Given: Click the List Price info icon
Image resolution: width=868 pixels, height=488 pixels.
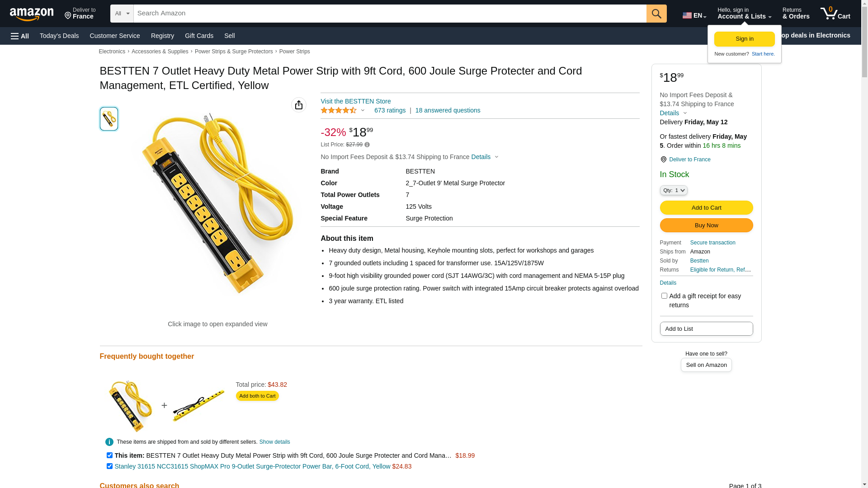Looking at the screenshot, I should point(367,145).
